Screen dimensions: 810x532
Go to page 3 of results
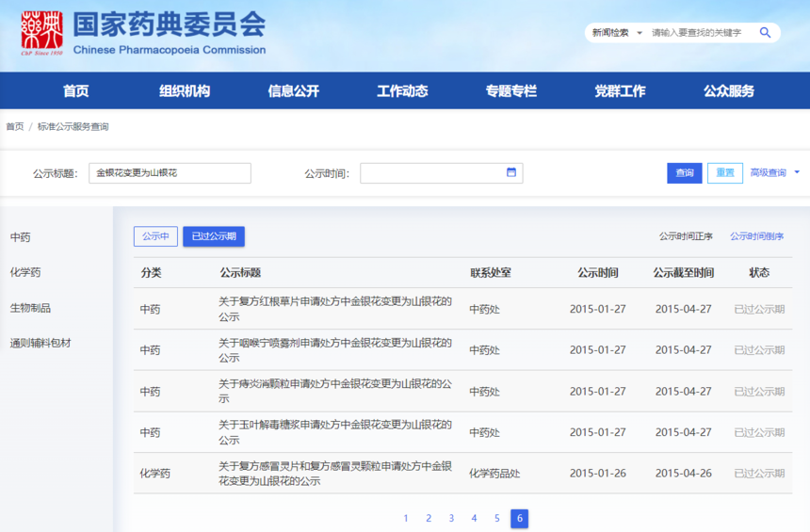pos(451,519)
